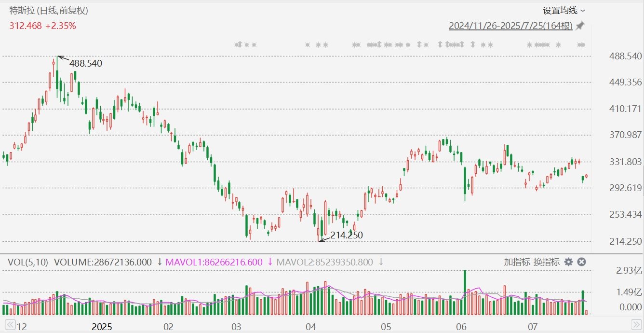Select the 2025 marker on the time axis
Image resolution: width=644 pixels, height=333 pixels.
pyautogui.click(x=102, y=327)
